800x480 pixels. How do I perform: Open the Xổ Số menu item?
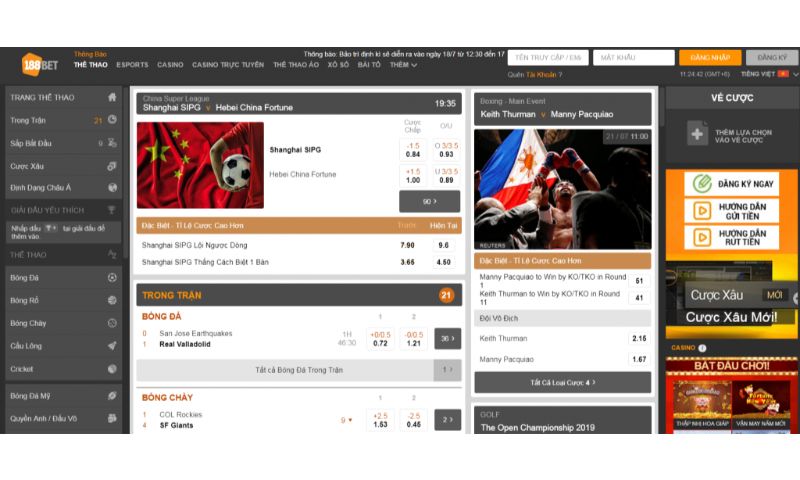click(338, 65)
